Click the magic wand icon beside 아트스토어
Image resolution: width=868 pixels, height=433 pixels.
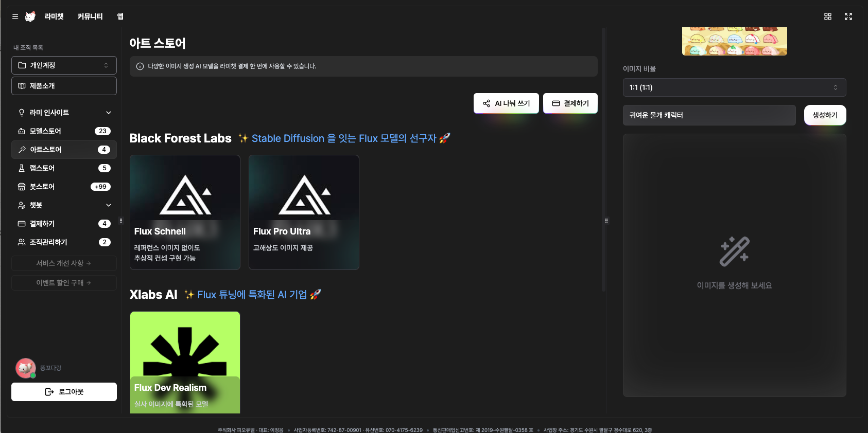coord(22,150)
